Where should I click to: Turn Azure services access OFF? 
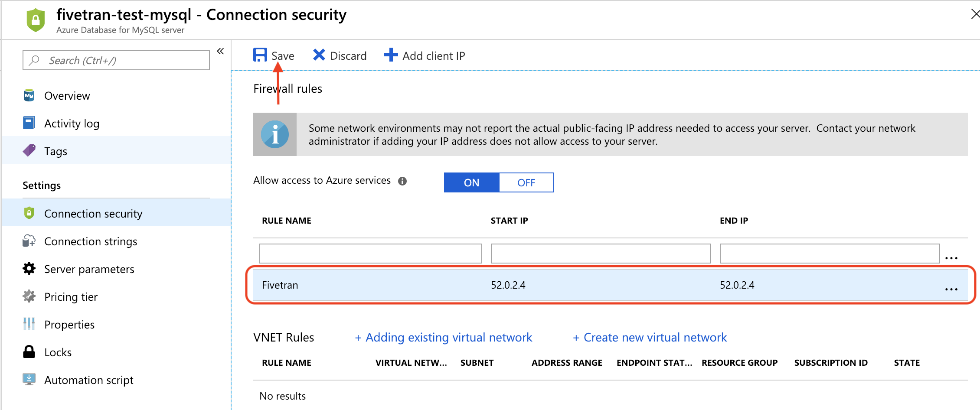point(526,182)
